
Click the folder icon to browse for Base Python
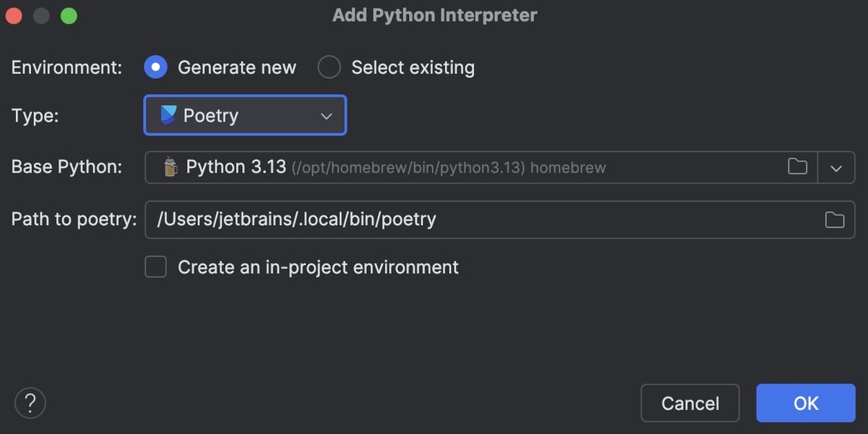pos(797,167)
